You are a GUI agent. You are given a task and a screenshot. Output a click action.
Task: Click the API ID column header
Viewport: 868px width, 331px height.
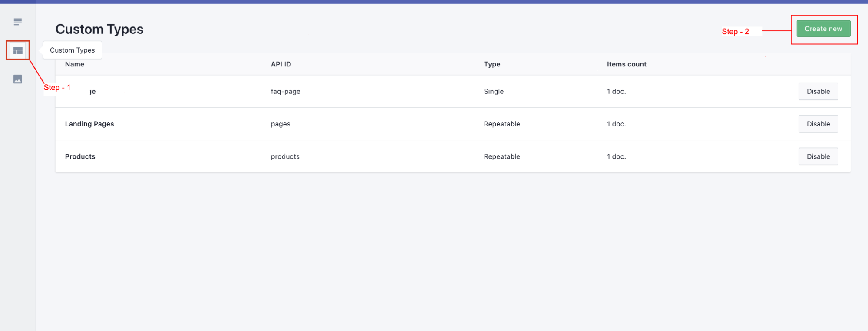281,64
